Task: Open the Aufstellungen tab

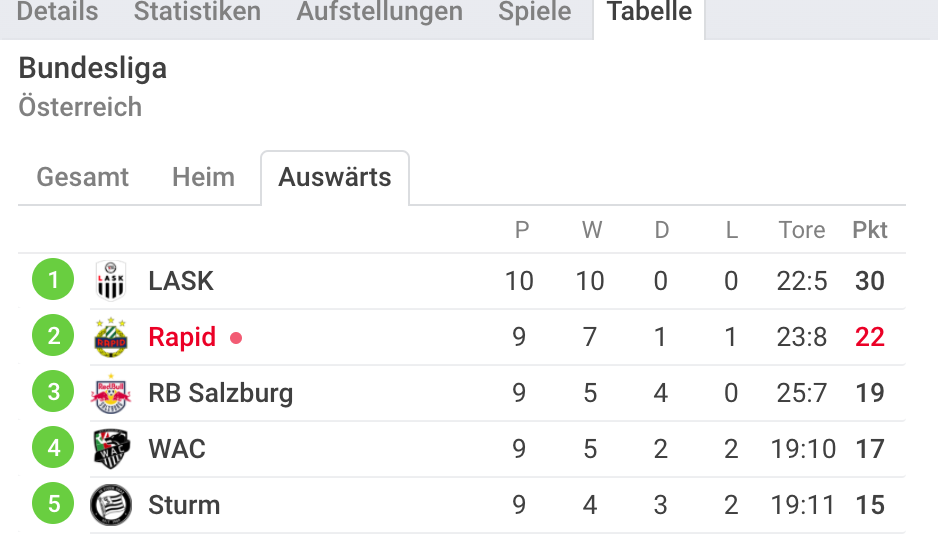Action: click(x=380, y=12)
